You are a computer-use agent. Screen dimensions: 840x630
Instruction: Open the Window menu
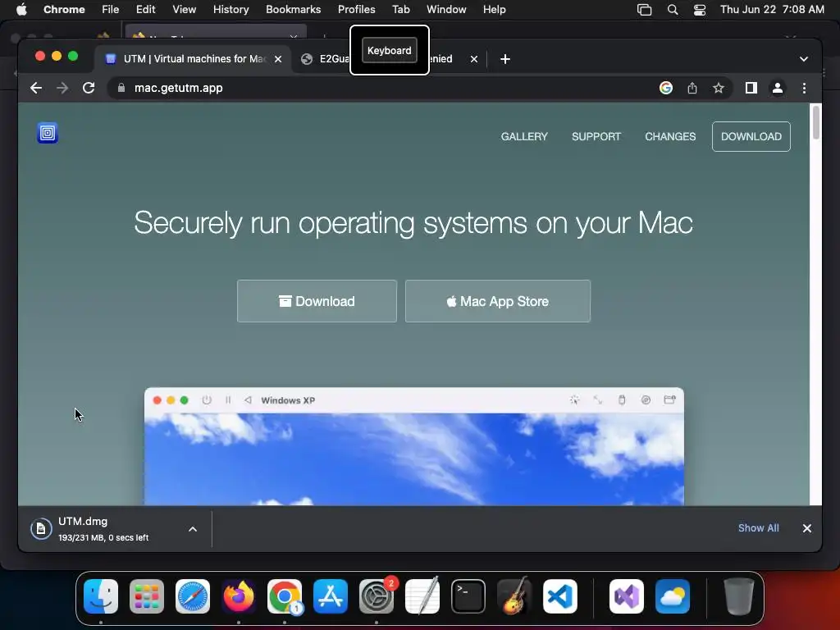click(446, 9)
